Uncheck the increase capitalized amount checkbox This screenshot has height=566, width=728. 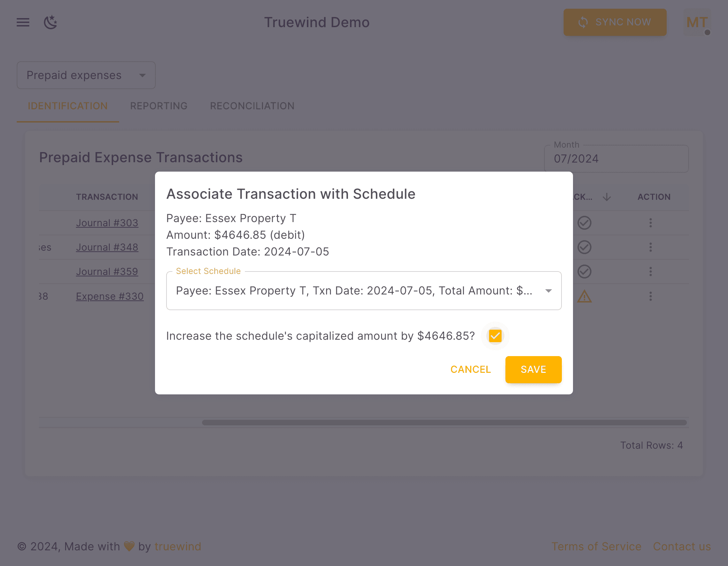pyautogui.click(x=495, y=336)
